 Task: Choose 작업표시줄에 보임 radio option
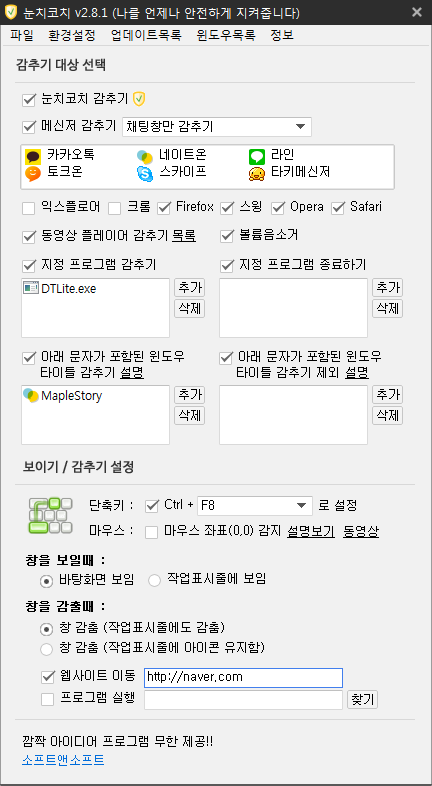pos(154,580)
